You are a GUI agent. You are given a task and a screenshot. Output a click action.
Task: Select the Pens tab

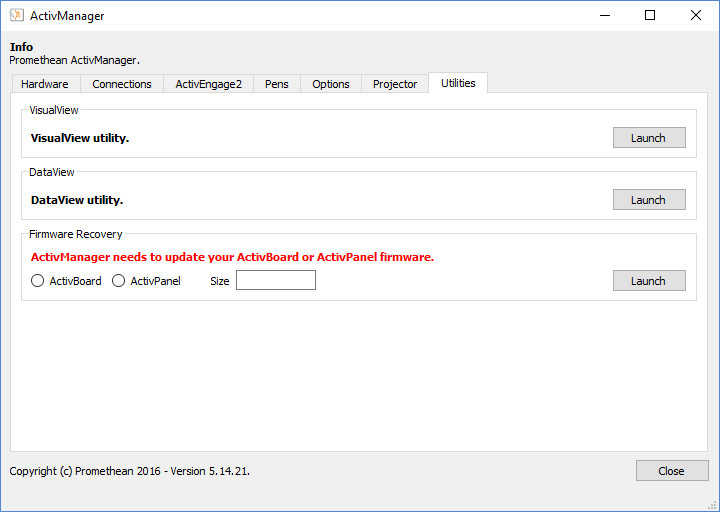tap(277, 84)
